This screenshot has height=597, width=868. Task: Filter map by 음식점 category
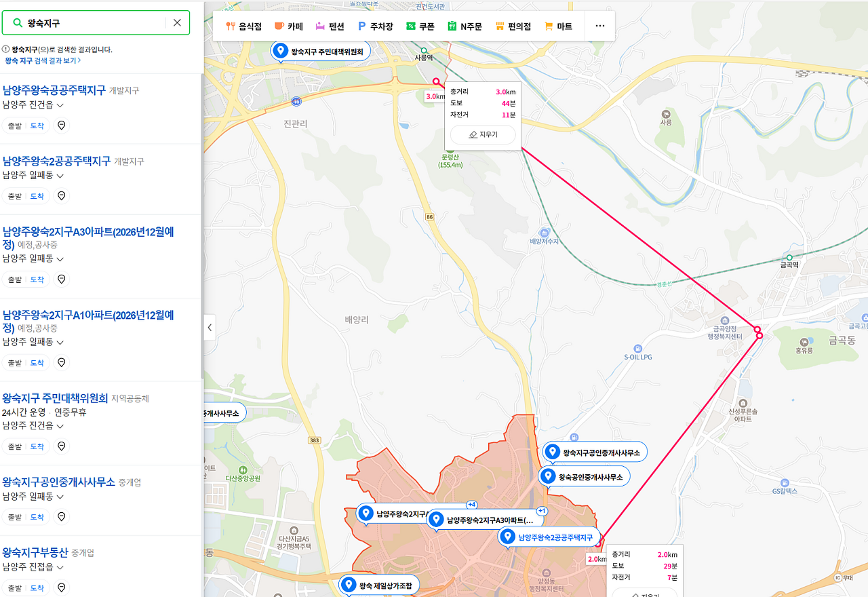pos(243,26)
